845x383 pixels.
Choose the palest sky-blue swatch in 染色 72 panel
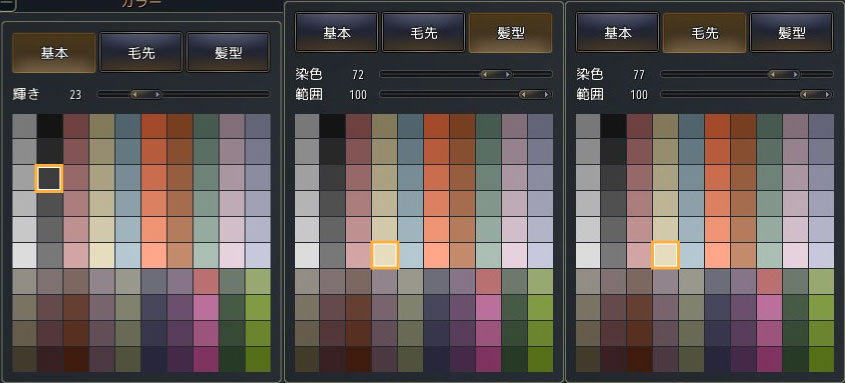411,255
